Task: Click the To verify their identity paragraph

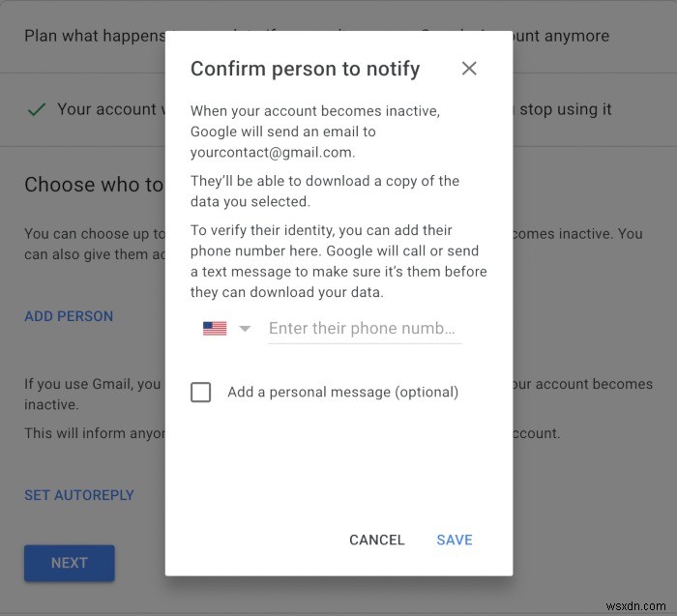Action: point(338,261)
